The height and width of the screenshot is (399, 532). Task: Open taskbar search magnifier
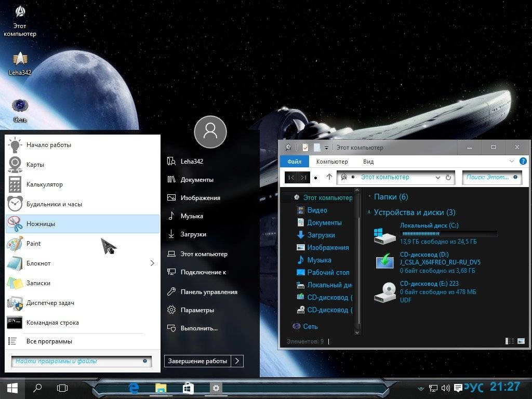point(37,388)
